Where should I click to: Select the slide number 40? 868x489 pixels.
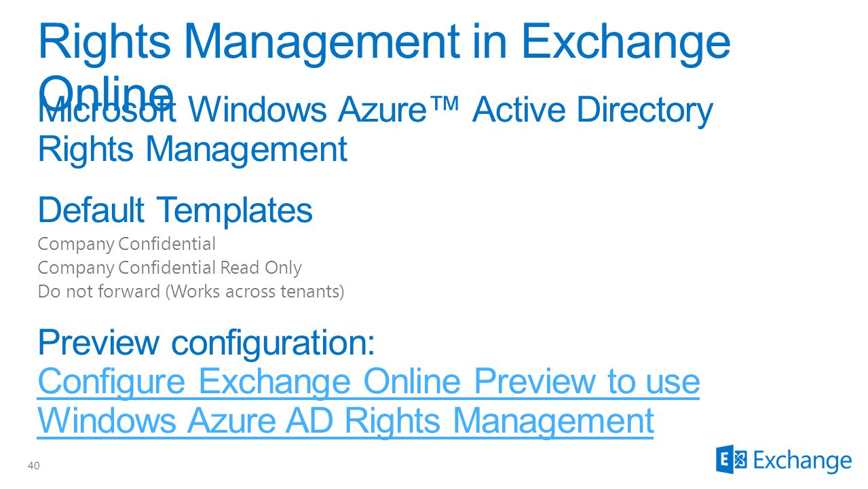click(34, 466)
